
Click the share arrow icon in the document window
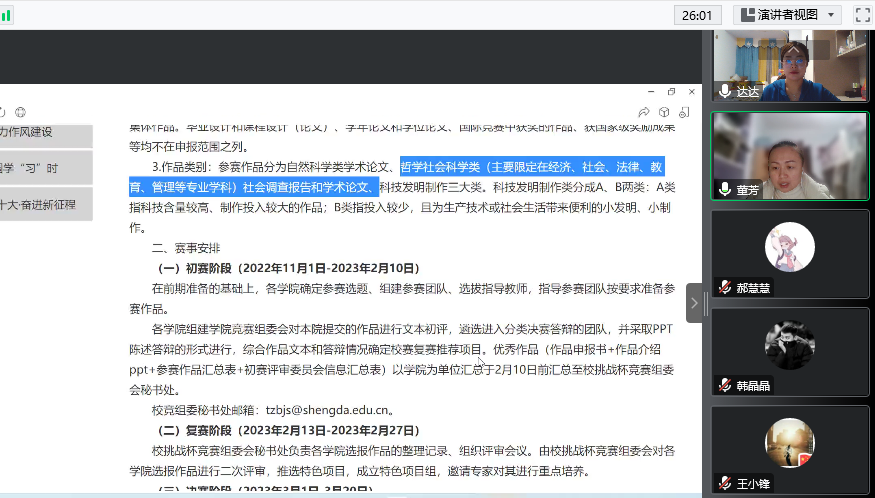click(x=644, y=112)
